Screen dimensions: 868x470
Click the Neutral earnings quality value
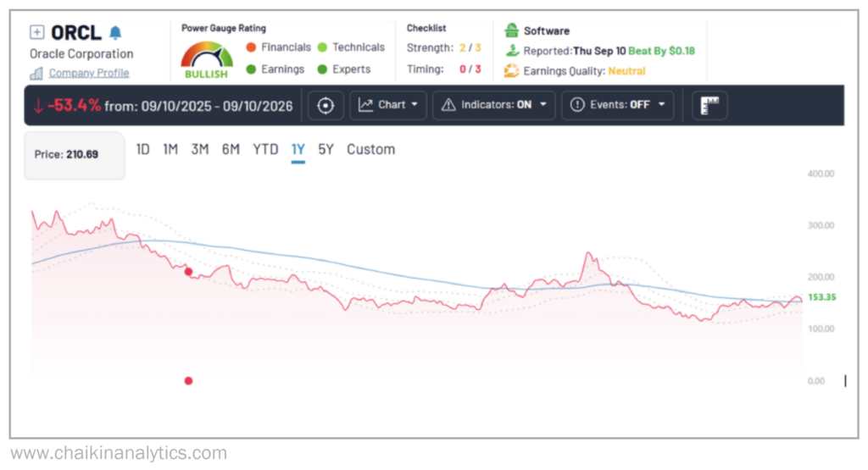point(626,71)
